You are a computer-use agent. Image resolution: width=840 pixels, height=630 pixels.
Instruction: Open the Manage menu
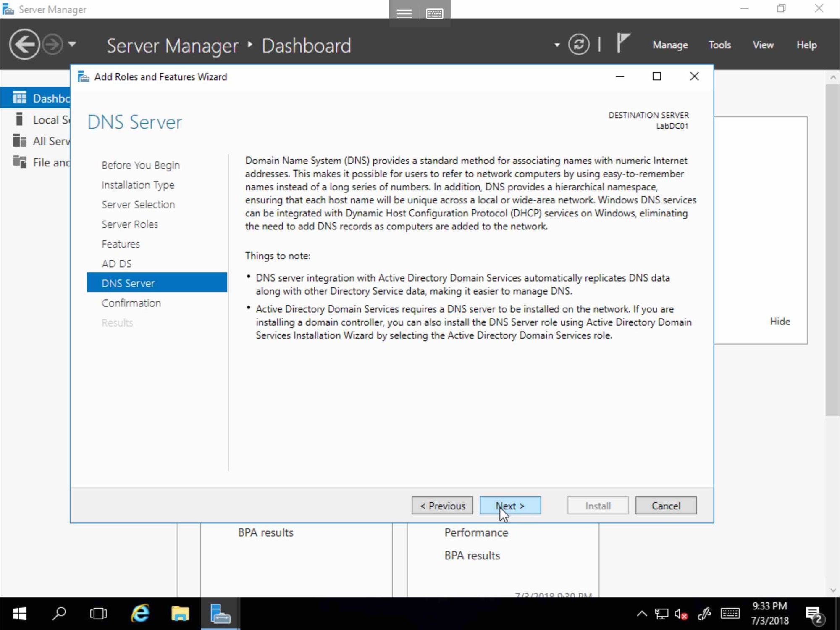tap(670, 45)
